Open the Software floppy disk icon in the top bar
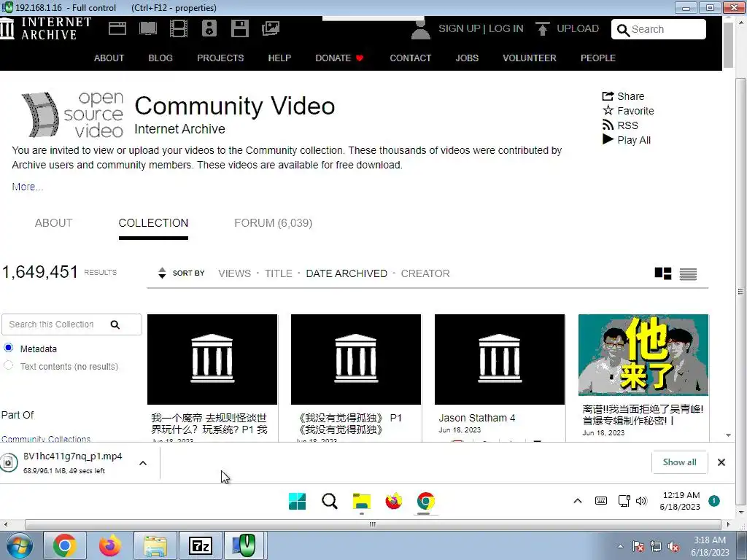747x560 pixels. pos(239,28)
